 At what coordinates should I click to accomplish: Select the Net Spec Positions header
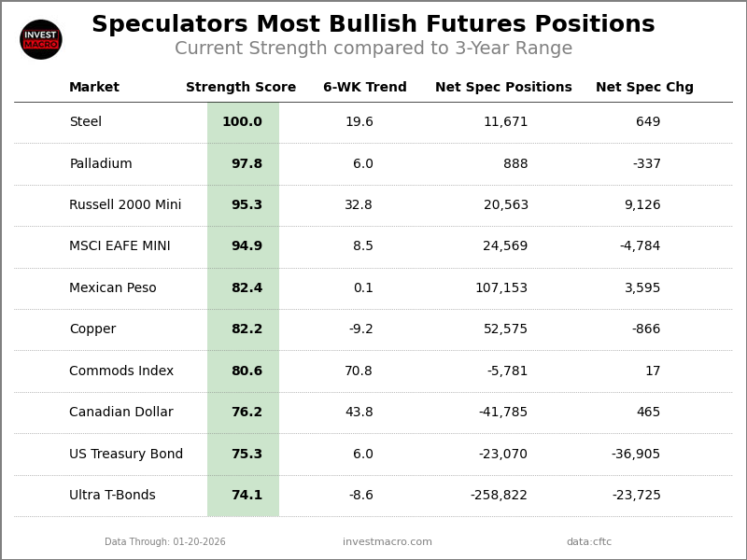click(x=503, y=88)
